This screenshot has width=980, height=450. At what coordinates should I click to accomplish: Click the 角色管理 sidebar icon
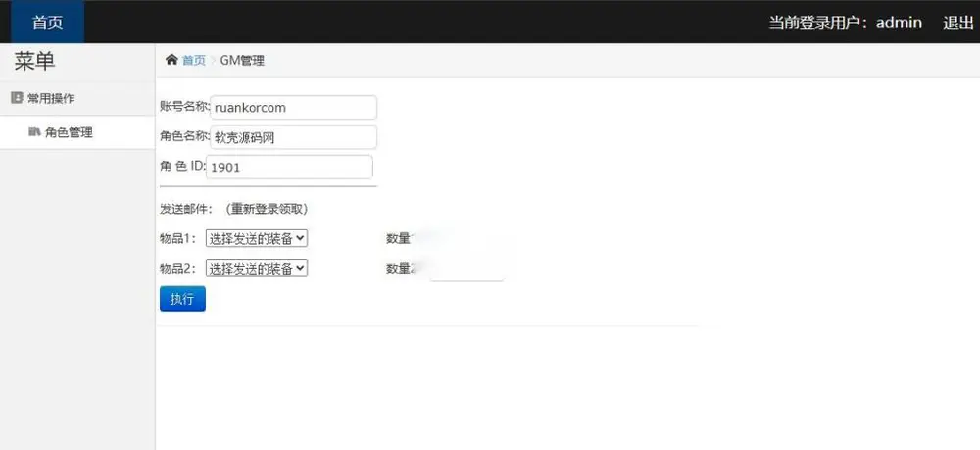click(x=35, y=132)
